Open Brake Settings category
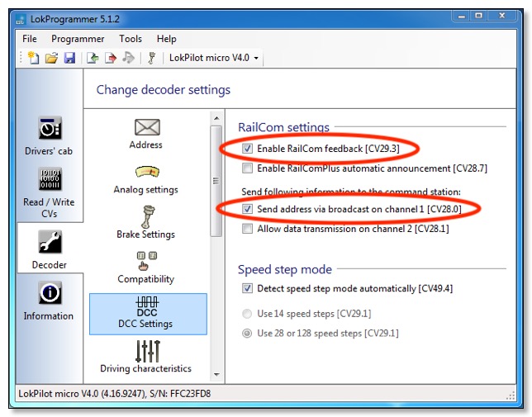Image resolution: width=532 pixels, height=417 pixels. tap(146, 223)
